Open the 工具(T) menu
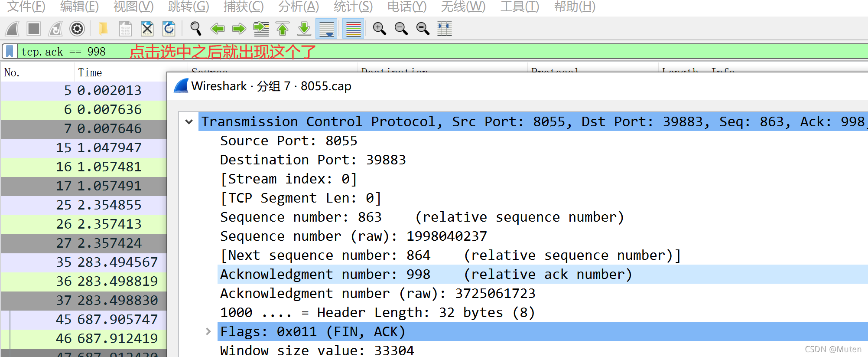 point(520,7)
